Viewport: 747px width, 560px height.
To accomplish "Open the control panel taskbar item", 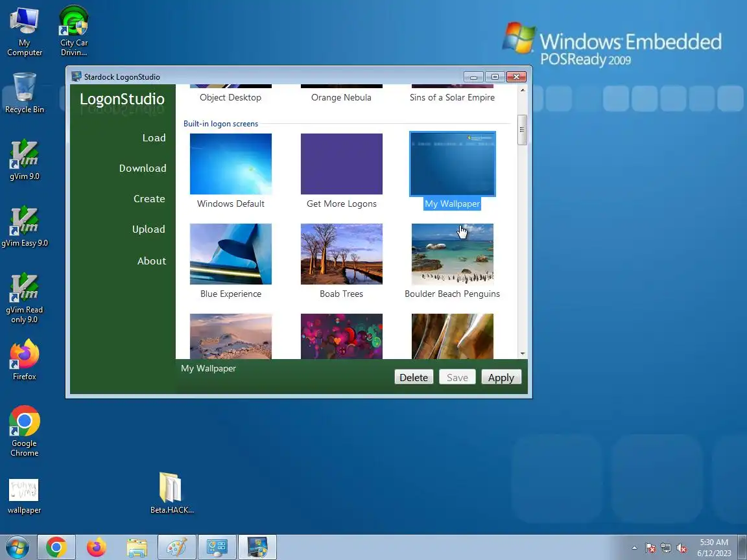I will 217,547.
